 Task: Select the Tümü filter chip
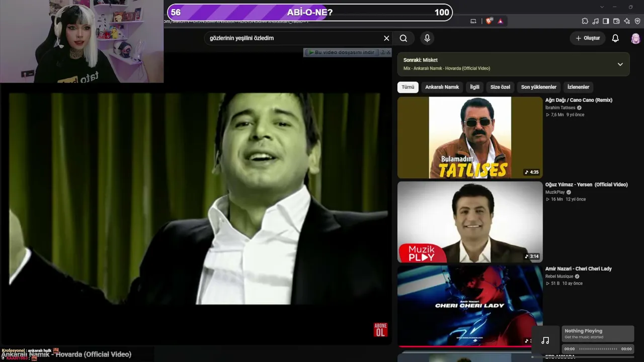pos(408,87)
